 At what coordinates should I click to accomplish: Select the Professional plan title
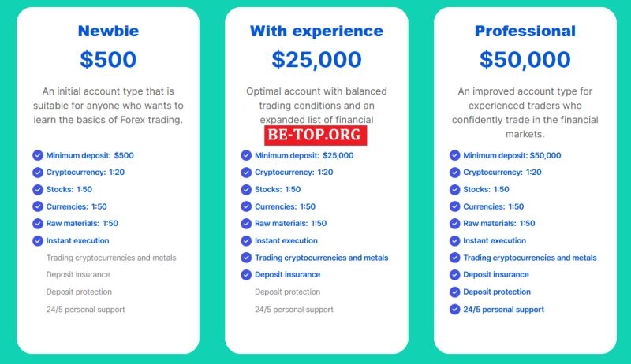point(525,32)
